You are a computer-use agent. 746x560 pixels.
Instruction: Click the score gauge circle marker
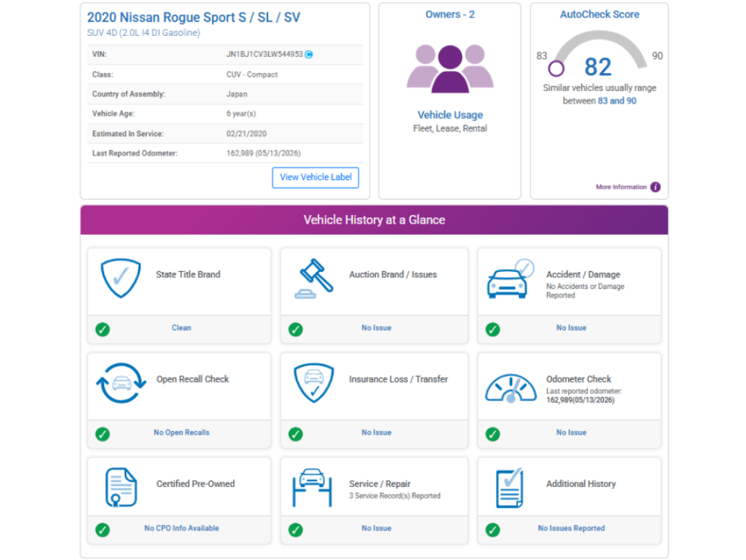point(555,68)
